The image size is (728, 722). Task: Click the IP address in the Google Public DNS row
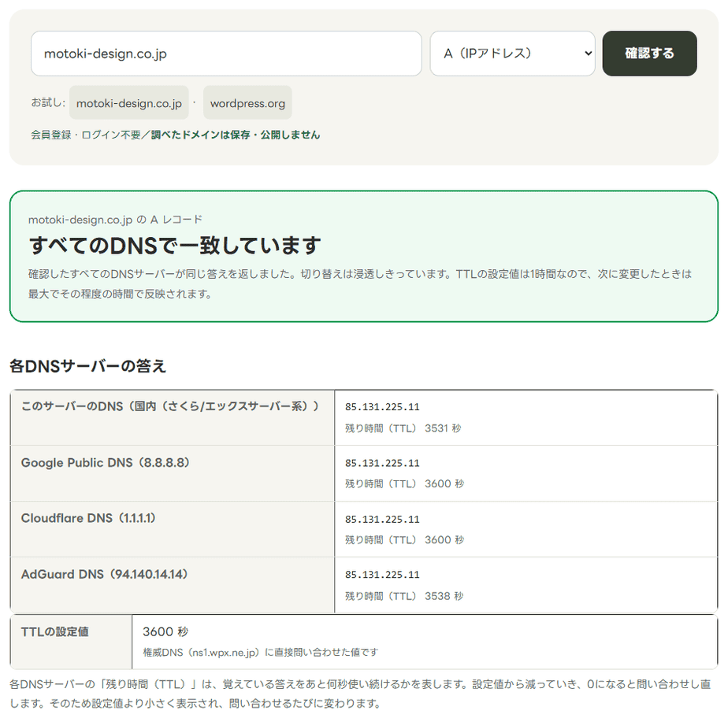tap(382, 463)
